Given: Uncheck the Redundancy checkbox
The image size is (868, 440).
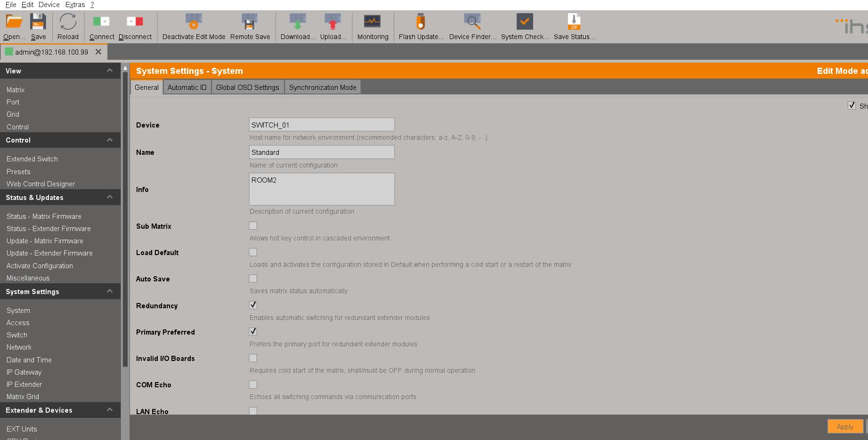Looking at the screenshot, I should click(253, 305).
